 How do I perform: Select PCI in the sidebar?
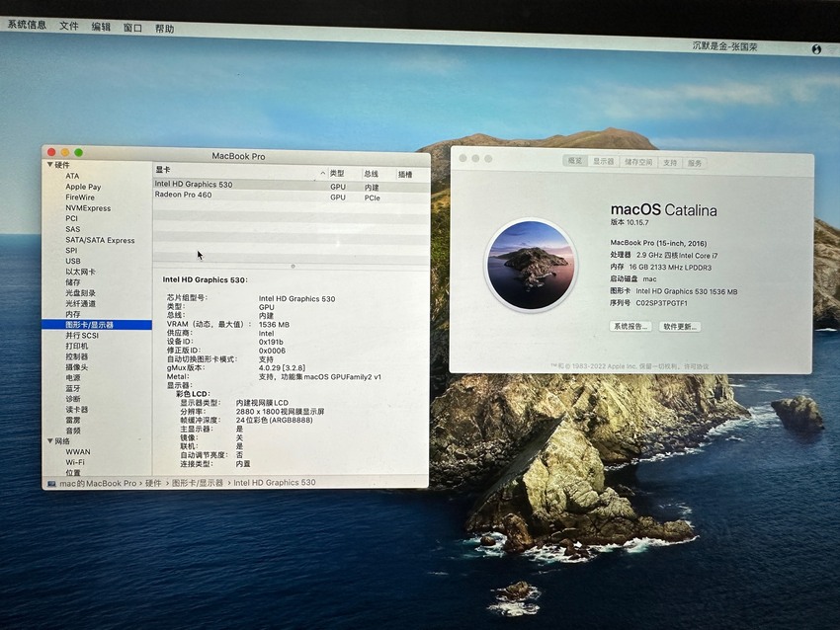pyautogui.click(x=72, y=218)
